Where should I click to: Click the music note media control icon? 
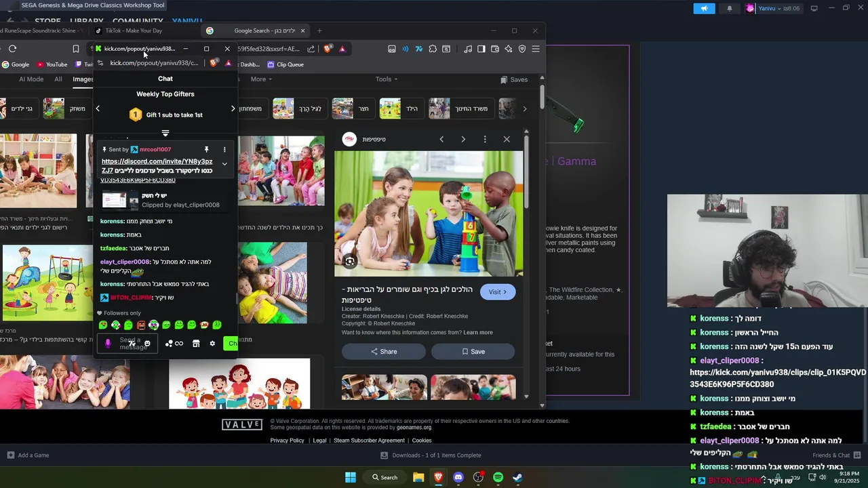pyautogui.click(x=468, y=49)
